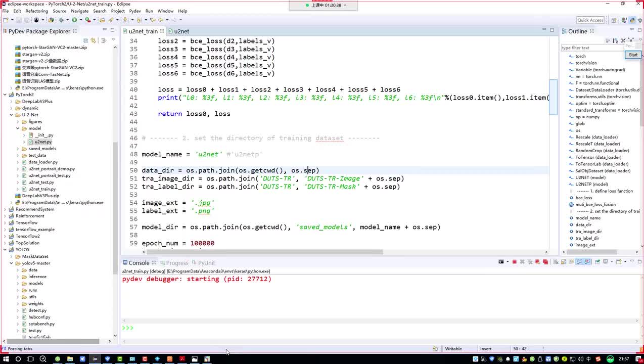Switch to the Progress tab
Screen dimensions: 644x364
(x=177, y=263)
